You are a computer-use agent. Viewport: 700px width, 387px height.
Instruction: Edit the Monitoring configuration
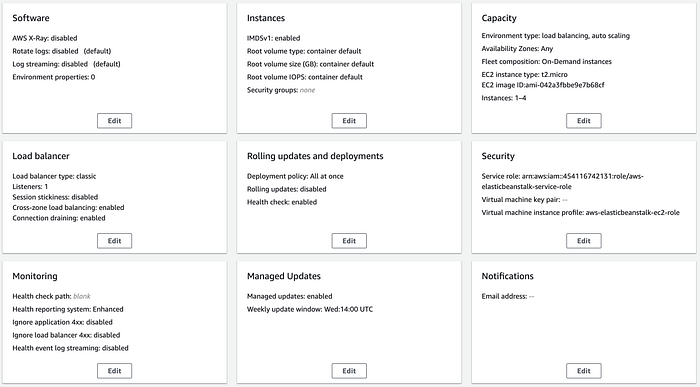click(114, 370)
